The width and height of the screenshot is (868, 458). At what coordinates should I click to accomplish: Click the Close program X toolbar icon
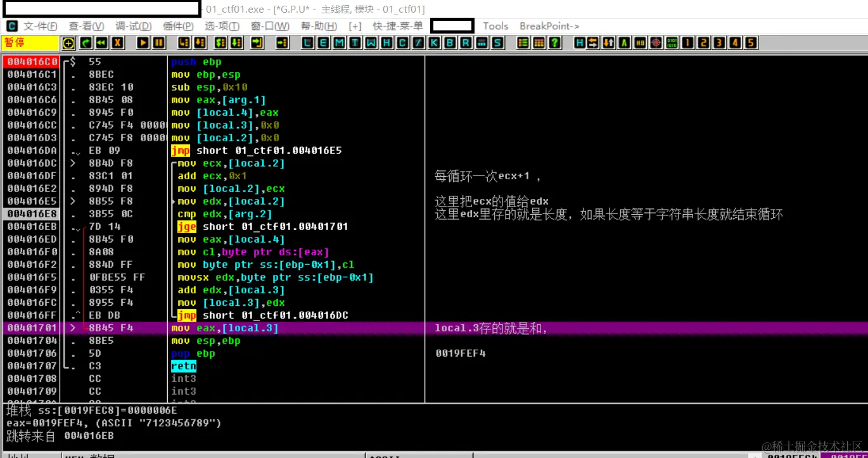pyautogui.click(x=118, y=43)
